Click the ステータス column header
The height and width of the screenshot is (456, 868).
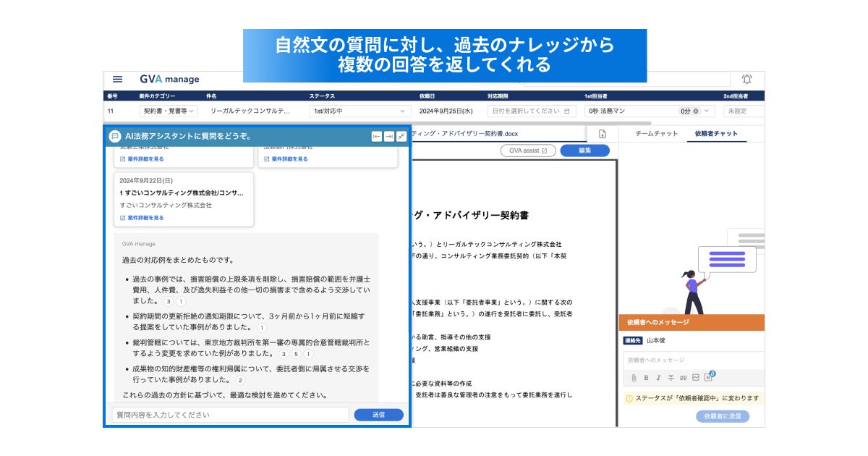click(x=322, y=96)
